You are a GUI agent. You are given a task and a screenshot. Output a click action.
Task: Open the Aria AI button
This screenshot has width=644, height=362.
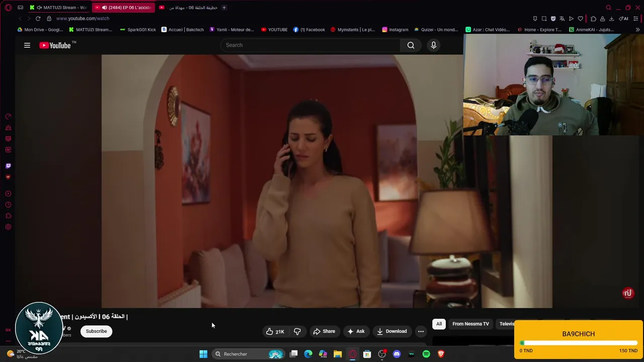point(623,19)
